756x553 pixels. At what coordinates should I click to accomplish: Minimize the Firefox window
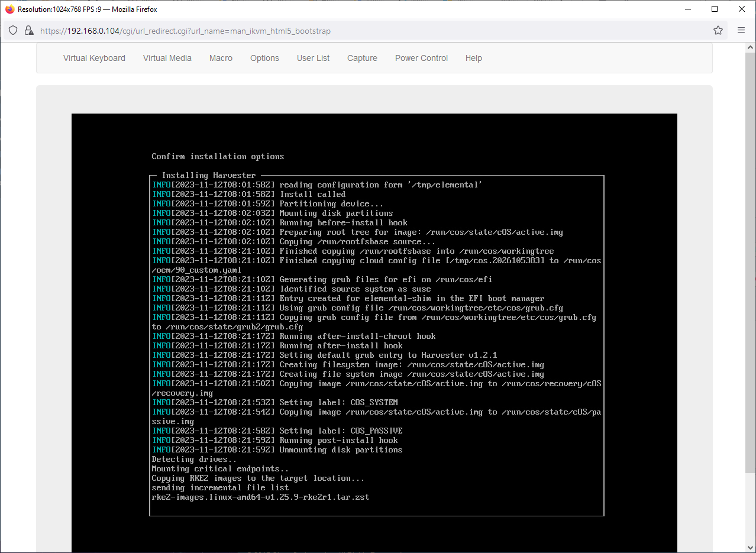(x=688, y=9)
